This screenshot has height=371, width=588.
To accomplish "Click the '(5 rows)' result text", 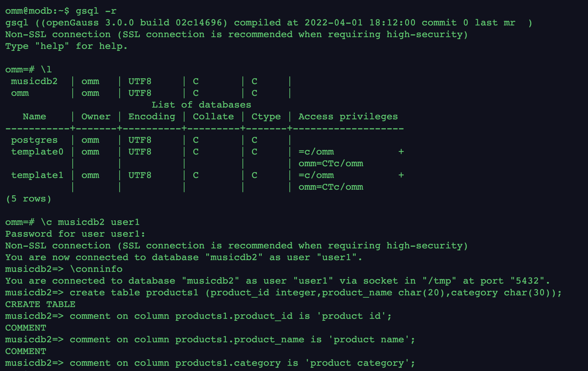I will [x=29, y=199].
